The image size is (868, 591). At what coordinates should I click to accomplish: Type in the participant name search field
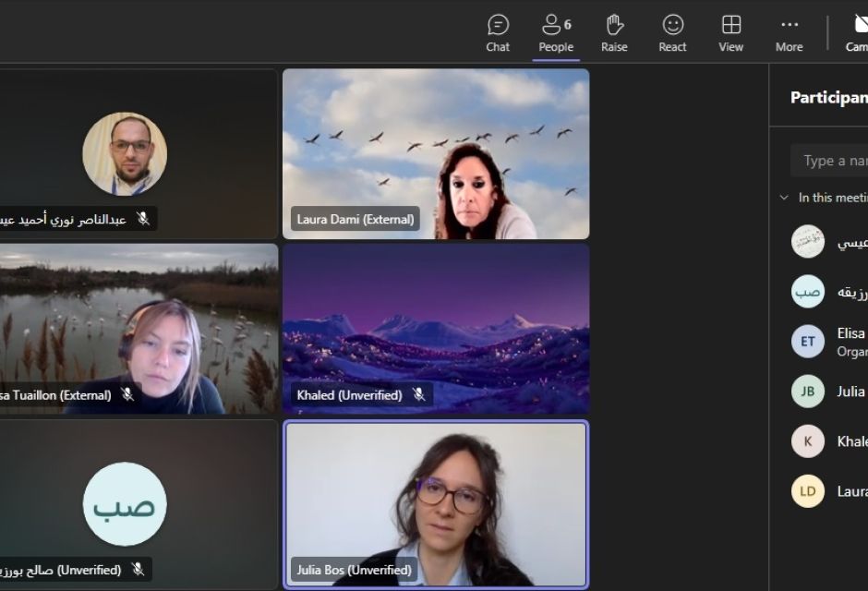(x=831, y=161)
